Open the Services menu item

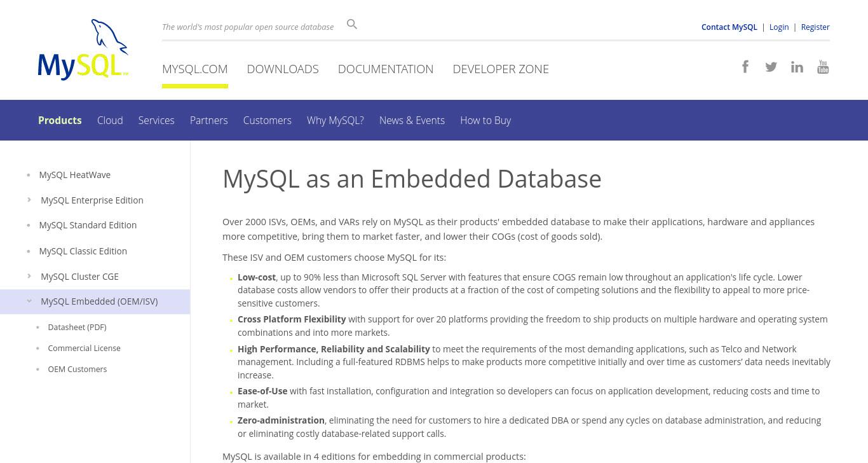coord(156,120)
